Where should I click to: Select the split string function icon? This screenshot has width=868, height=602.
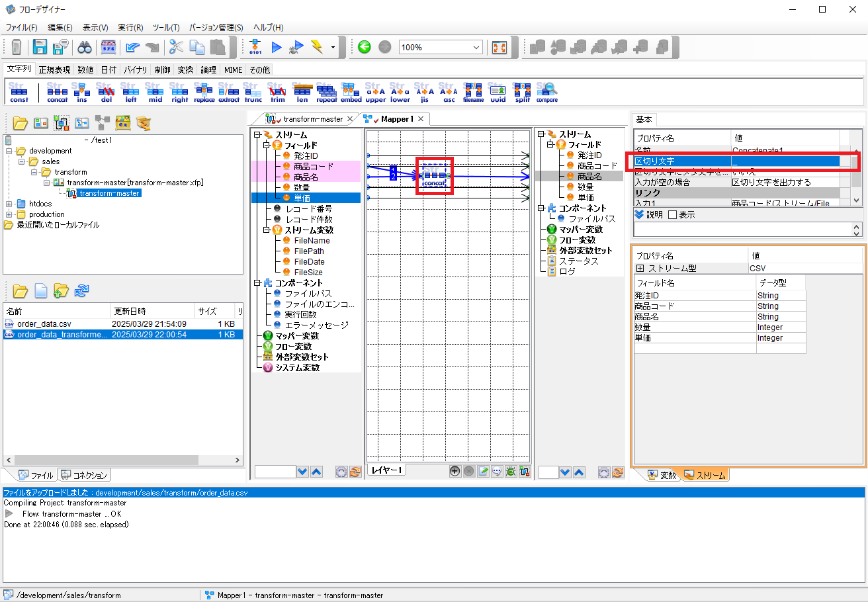tap(522, 92)
